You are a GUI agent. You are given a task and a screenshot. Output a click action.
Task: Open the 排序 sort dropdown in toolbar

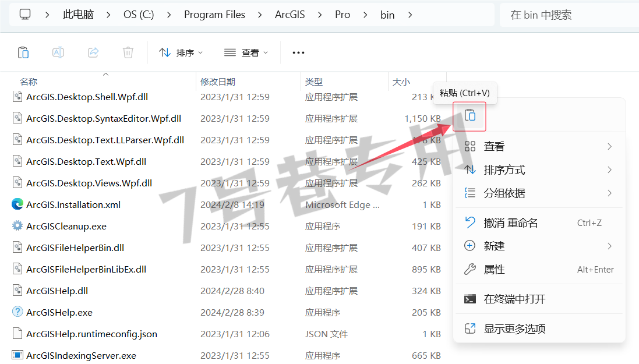(181, 52)
